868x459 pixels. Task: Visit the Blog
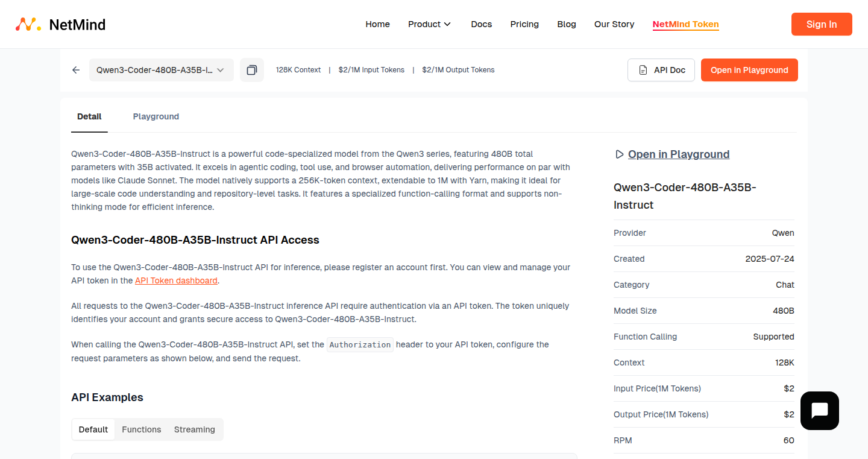567,24
